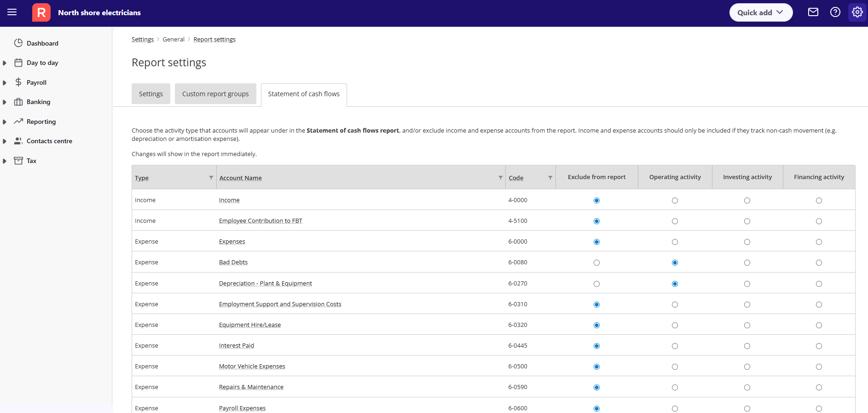Expand the Contacts centre menu arrow
This screenshot has width=868, height=413.
click(5, 141)
